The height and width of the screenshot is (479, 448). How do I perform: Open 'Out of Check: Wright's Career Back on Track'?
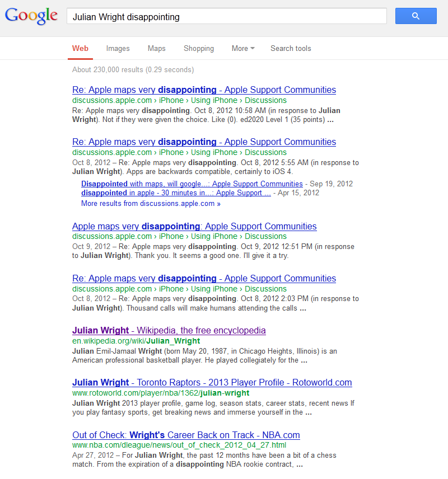[x=186, y=435]
